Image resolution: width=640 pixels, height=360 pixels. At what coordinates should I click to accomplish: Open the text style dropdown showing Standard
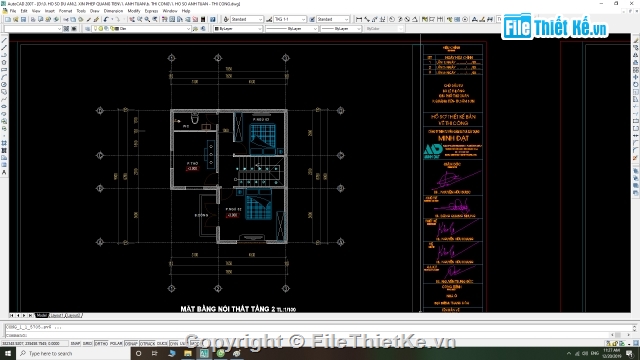point(247,19)
